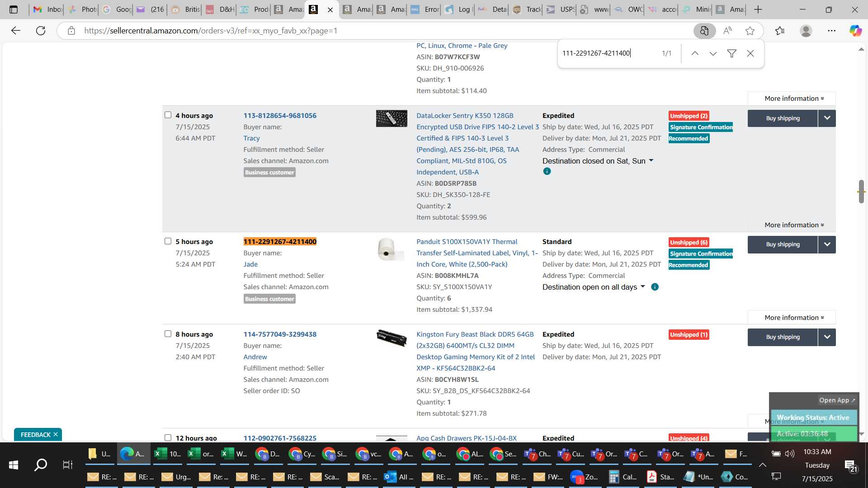
Task: Open order 114-7577049-3299438 link
Action: (x=280, y=334)
